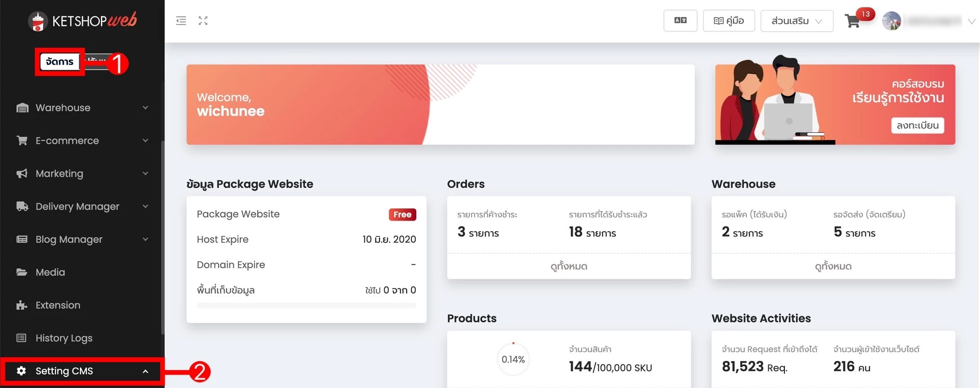Click the '3 รายการ' pending orders value
Screen dimensions: 980x388
click(x=478, y=233)
